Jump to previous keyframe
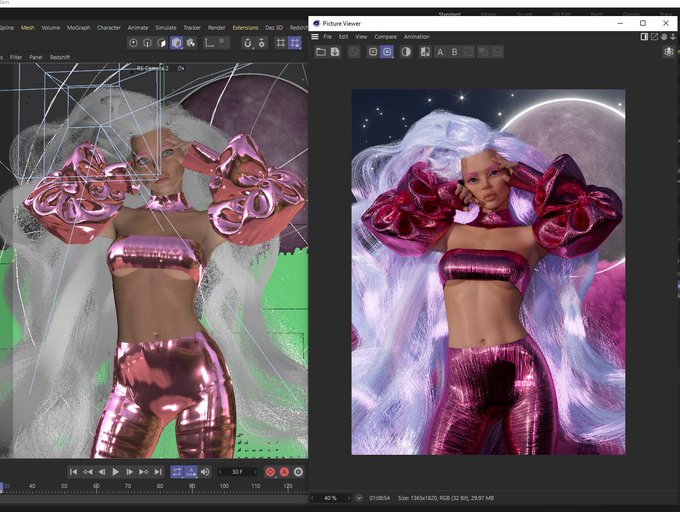 [x=88, y=472]
